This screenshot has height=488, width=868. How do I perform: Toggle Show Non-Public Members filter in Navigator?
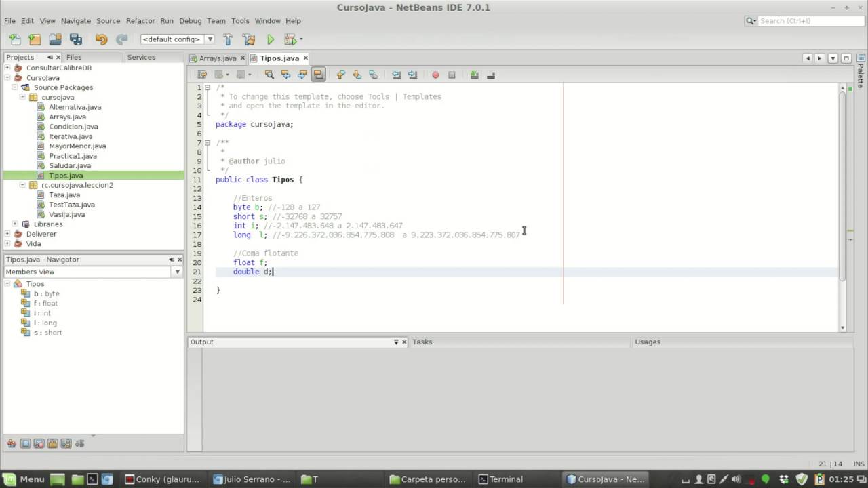[x=52, y=443]
